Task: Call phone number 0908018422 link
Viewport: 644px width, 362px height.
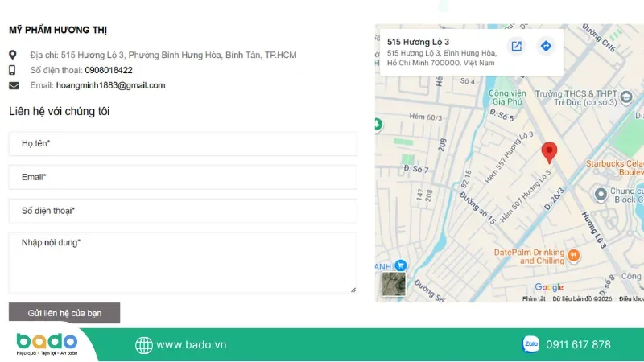Action: pyautogui.click(x=109, y=70)
